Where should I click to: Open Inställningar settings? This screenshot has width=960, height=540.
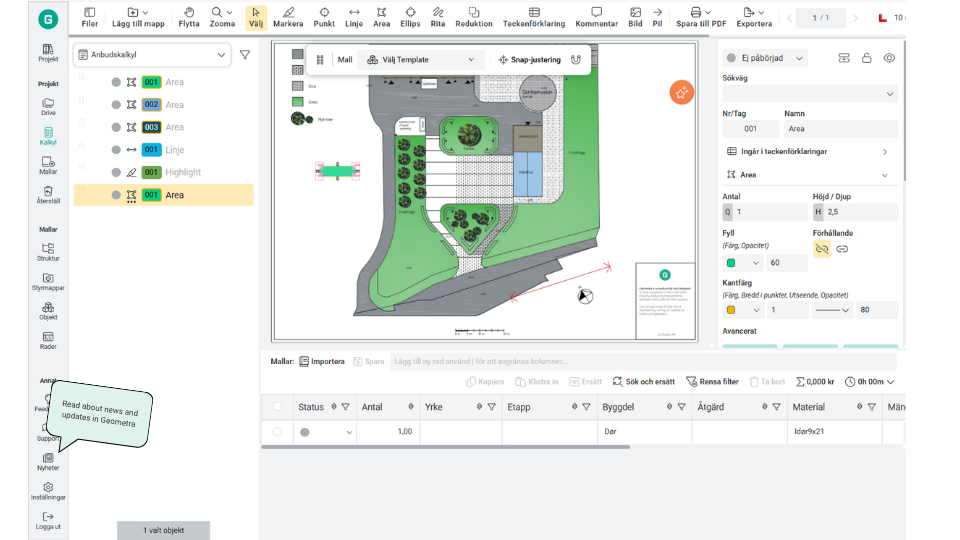click(48, 491)
